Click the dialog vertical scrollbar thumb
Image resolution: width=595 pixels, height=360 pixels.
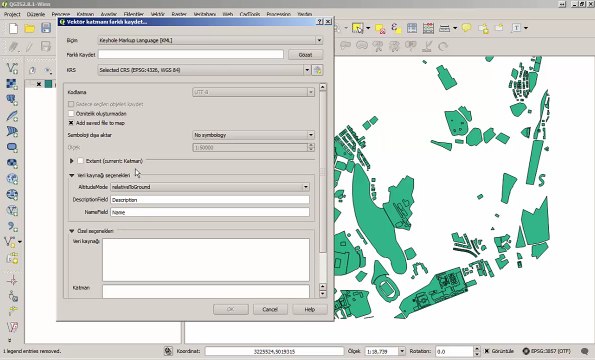coord(323,172)
